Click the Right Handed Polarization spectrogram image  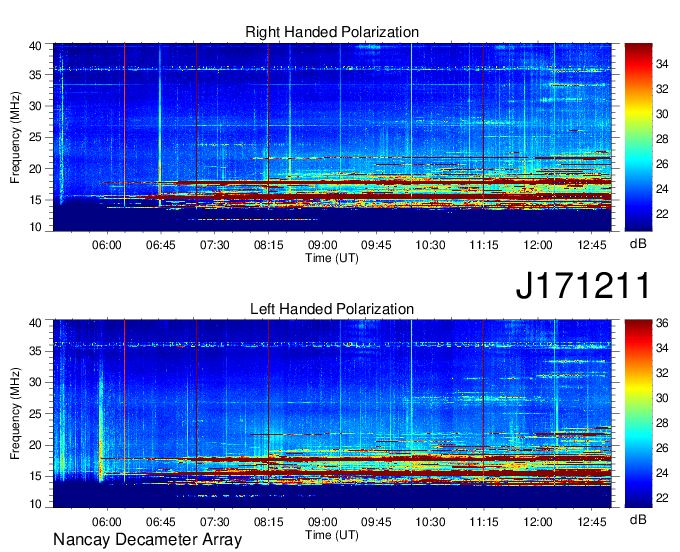(332, 137)
